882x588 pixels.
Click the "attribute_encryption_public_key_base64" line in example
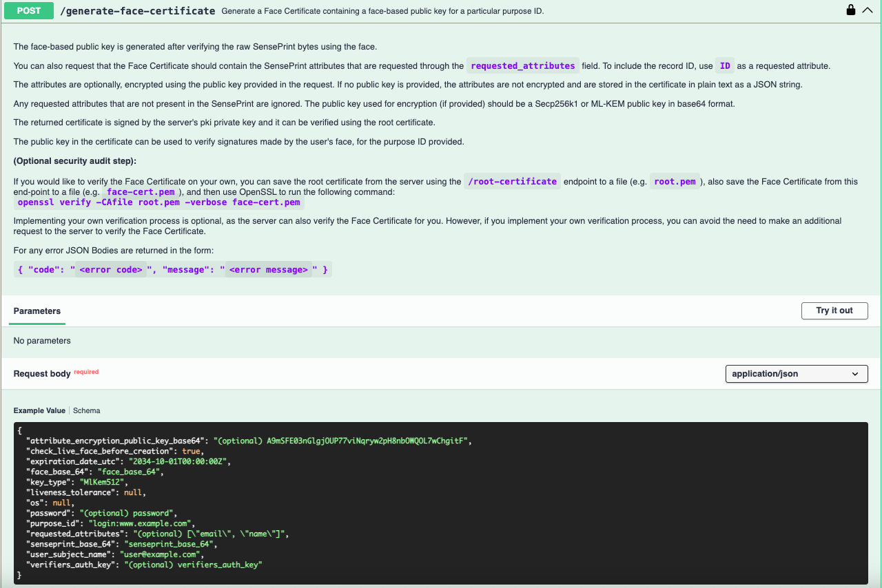(x=248, y=441)
